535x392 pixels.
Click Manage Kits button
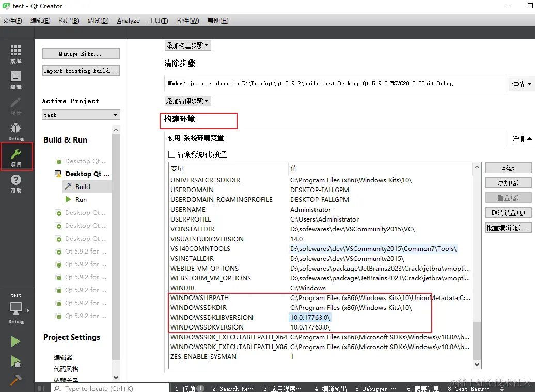[x=81, y=54]
